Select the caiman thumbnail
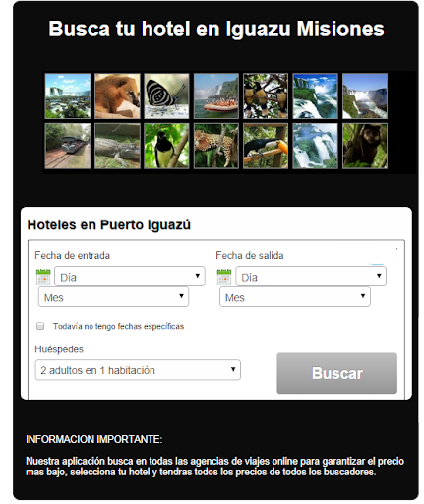This screenshot has height=504, width=424. click(x=117, y=146)
